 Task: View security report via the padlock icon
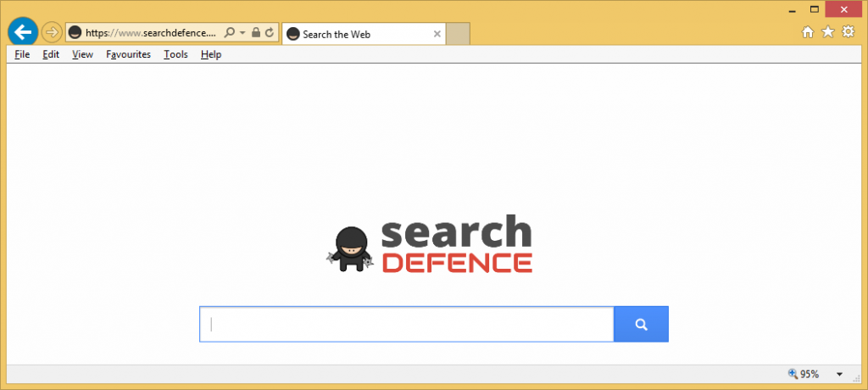pos(256,33)
